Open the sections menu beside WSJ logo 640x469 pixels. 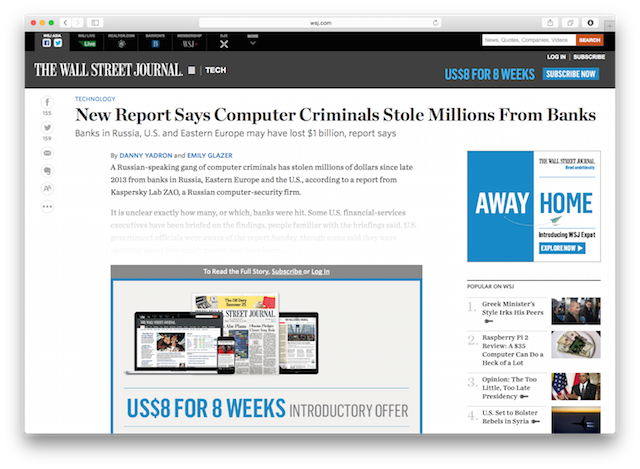tap(192, 70)
